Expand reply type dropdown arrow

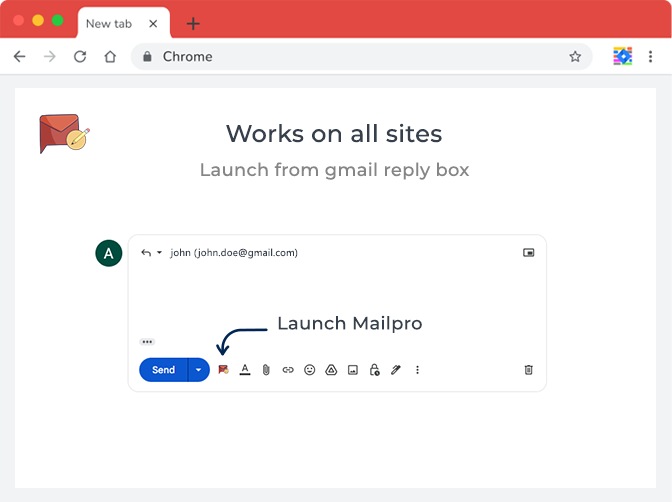[159, 253]
